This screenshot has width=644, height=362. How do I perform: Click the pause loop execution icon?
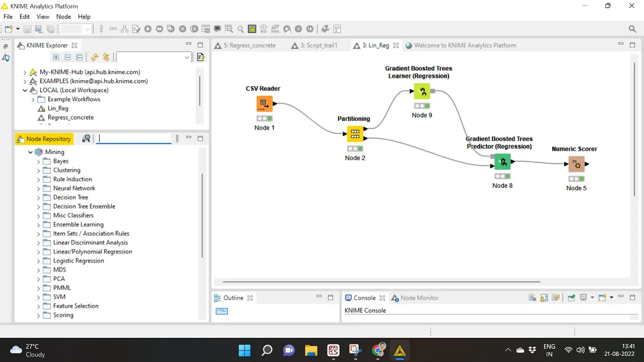(298, 29)
